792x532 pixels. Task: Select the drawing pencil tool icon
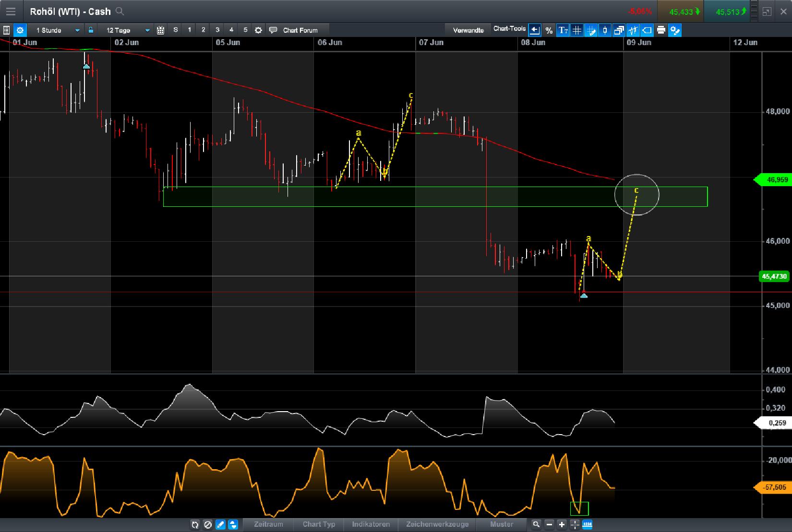[x=591, y=30]
